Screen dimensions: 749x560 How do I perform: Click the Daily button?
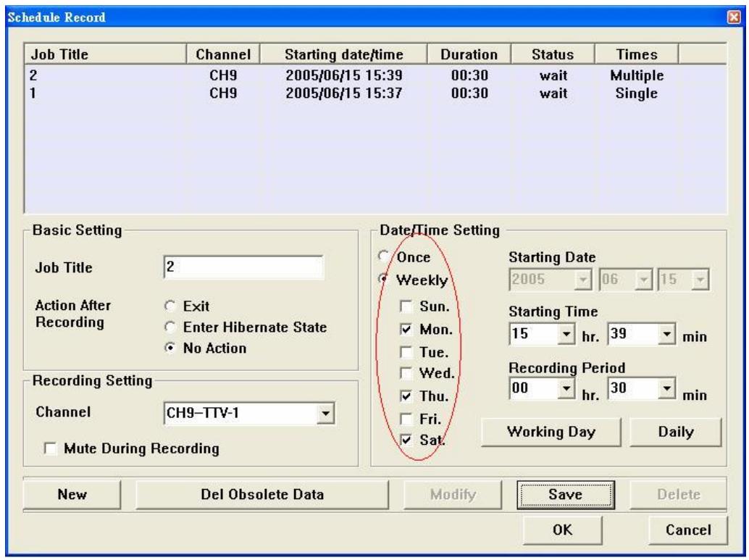pyautogui.click(x=675, y=432)
